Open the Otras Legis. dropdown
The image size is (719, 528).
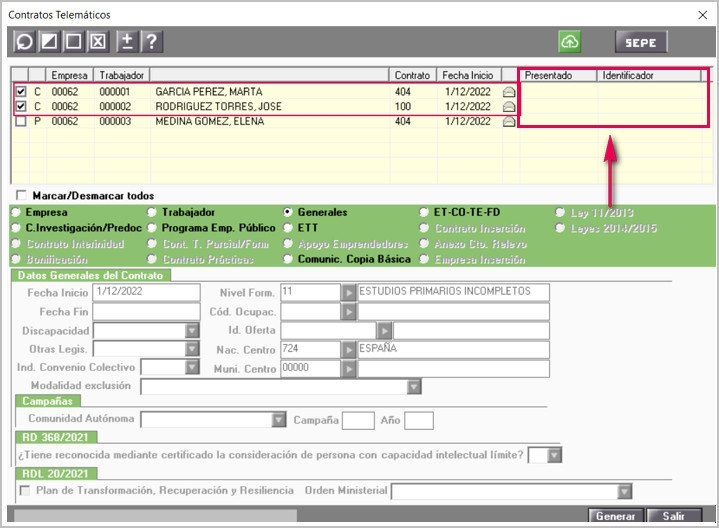[192, 349]
